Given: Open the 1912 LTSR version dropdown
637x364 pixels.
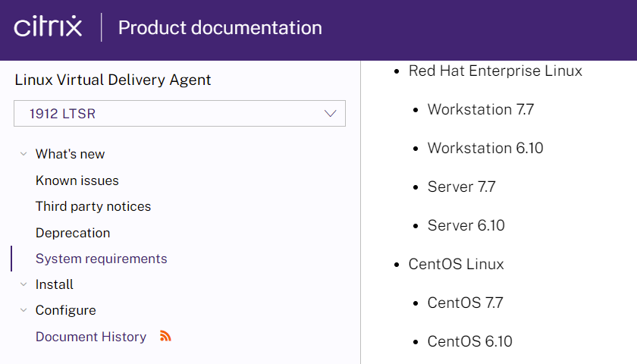Looking at the screenshot, I should (180, 113).
